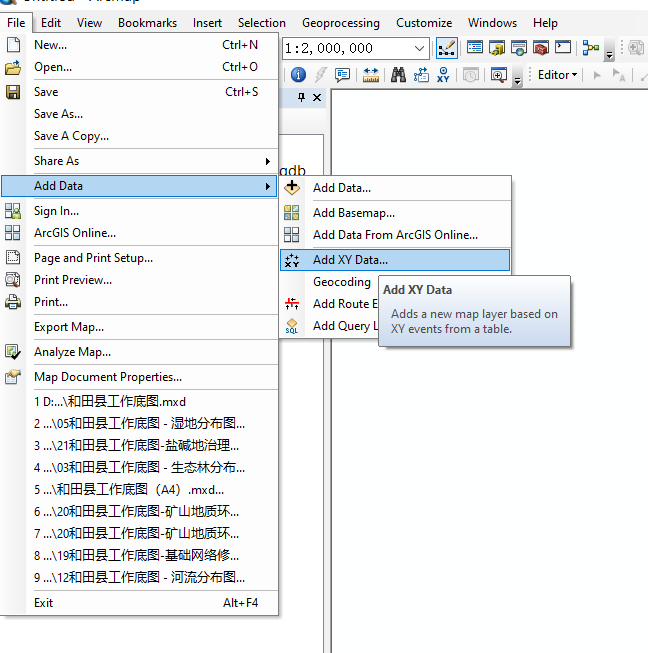Expand the map scale dropdown
Screen dimensions: 648x653
tap(419, 48)
